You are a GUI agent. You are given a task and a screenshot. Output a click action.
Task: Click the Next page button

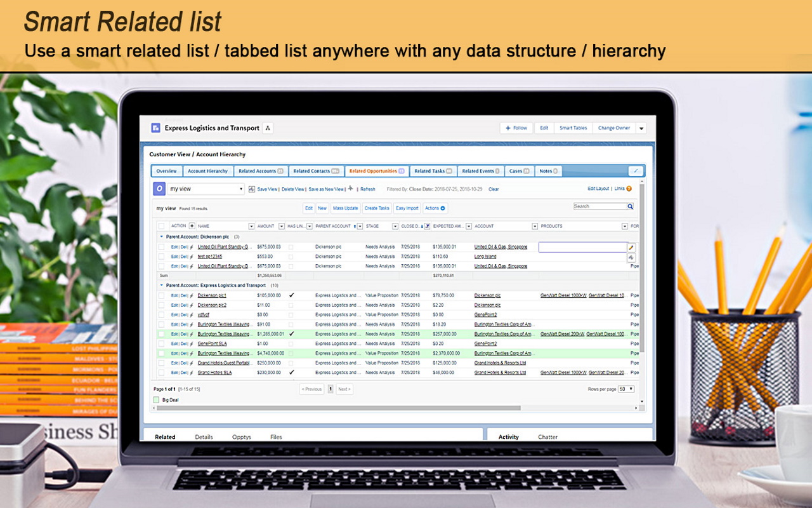344,389
